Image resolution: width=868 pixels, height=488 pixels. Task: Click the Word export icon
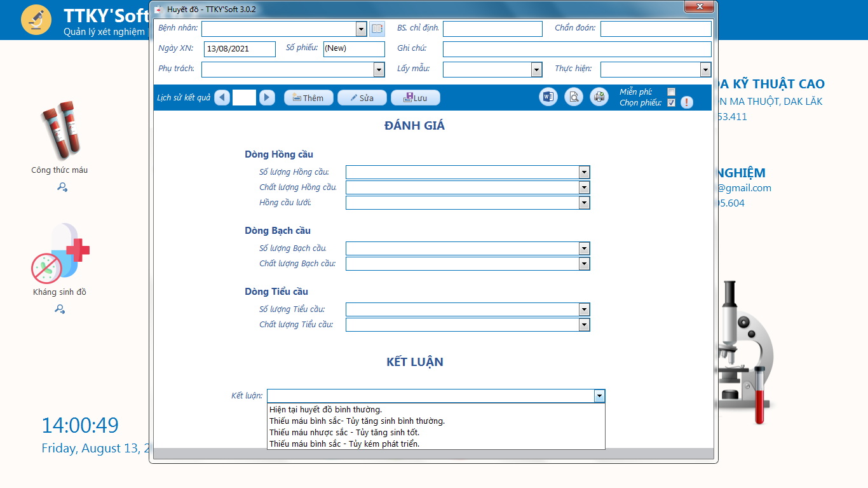pos(548,97)
